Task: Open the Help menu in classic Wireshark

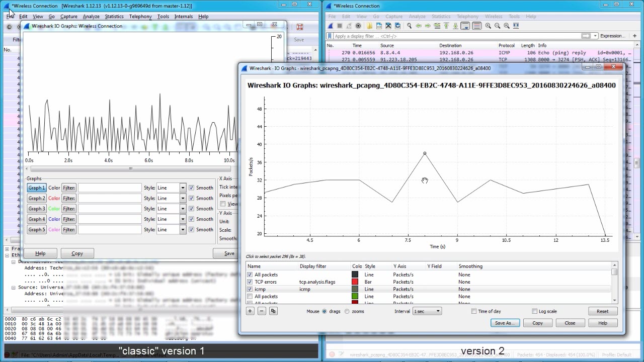Action: 203,17
